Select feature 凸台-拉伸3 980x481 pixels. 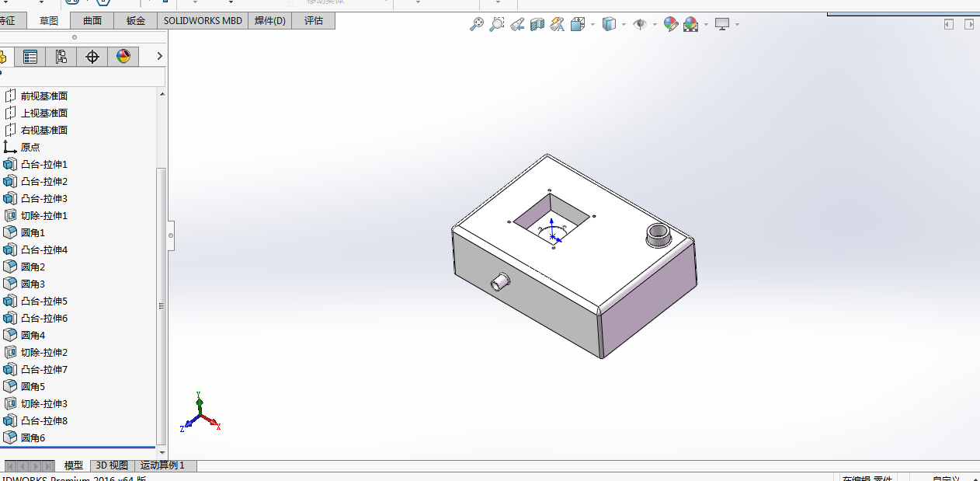tap(44, 199)
